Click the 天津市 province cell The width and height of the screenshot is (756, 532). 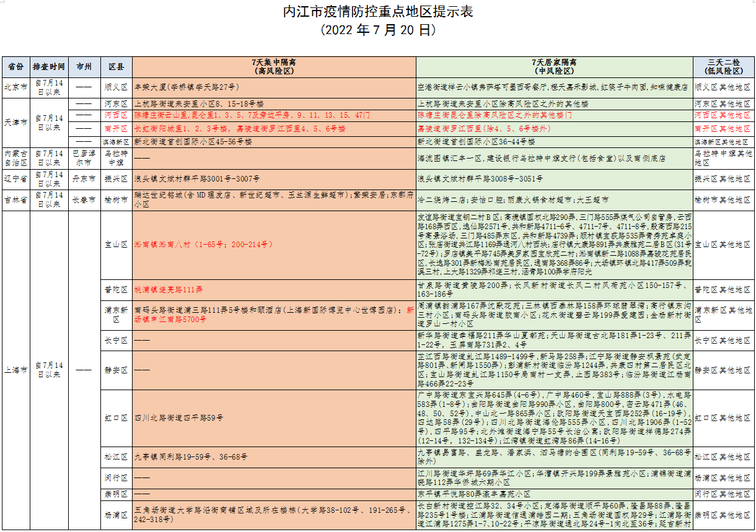tap(16, 123)
